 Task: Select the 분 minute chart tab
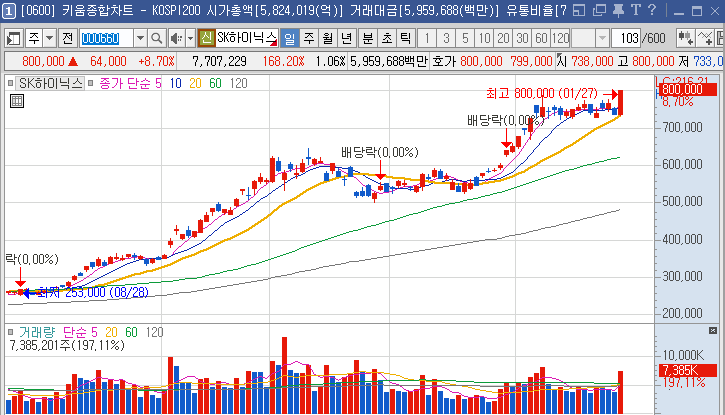367,38
